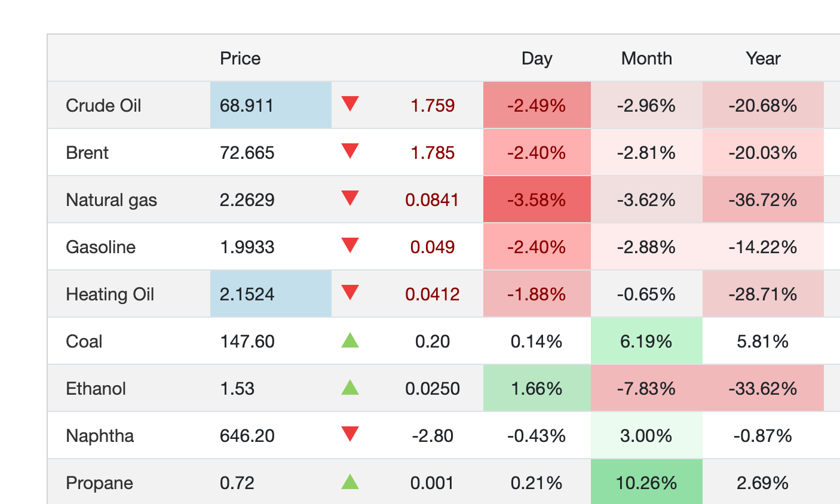
Task: Select the Crude Oil price 68.911
Action: [x=247, y=106]
